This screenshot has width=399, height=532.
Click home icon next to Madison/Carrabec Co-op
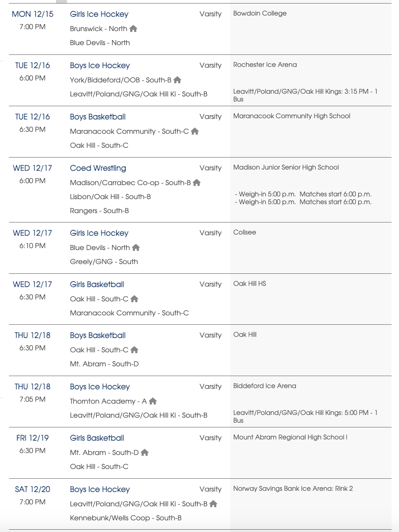[x=197, y=183]
